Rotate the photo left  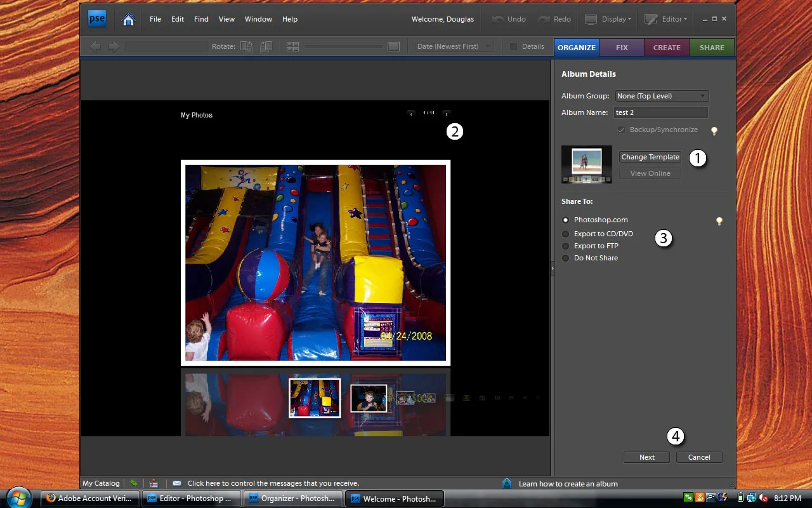(247, 46)
